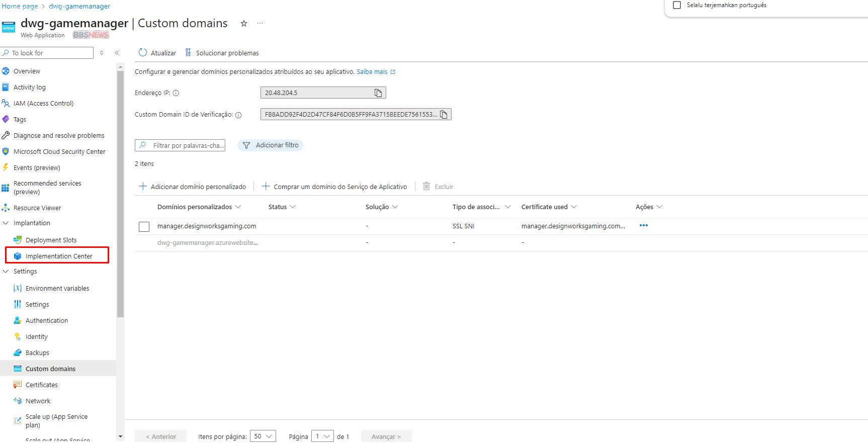Open the three-dot actions for manager.designworksgaming.com
The height and width of the screenshot is (444, 868).
coord(643,226)
